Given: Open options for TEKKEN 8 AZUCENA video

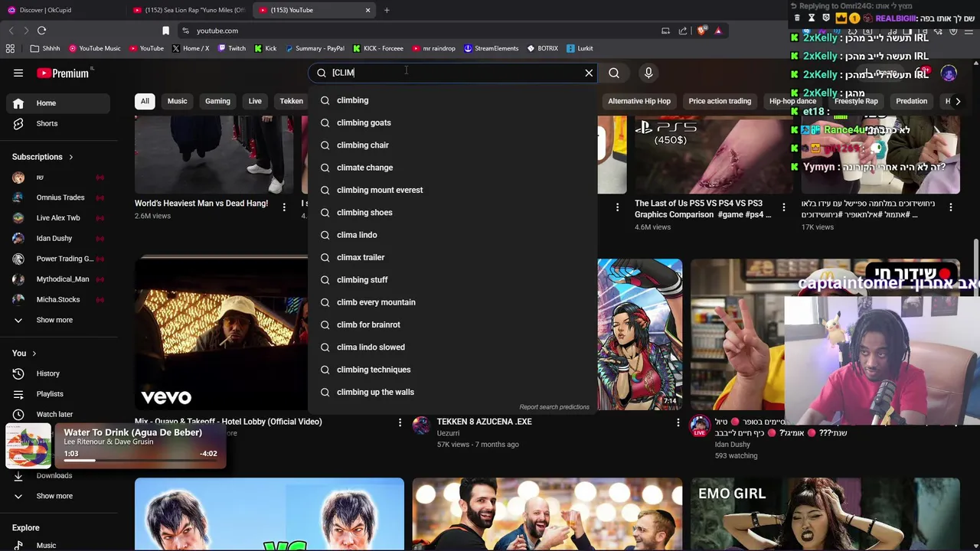Looking at the screenshot, I should pyautogui.click(x=678, y=422).
